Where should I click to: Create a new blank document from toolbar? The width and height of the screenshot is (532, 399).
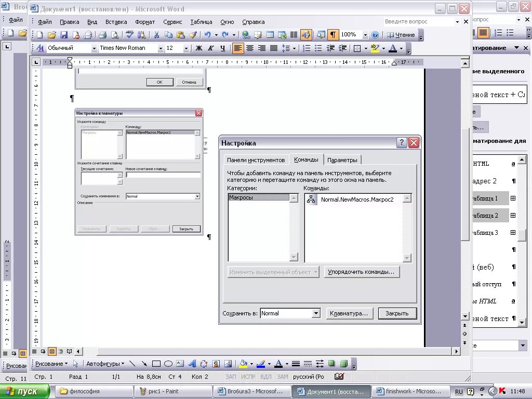[x=39, y=35]
